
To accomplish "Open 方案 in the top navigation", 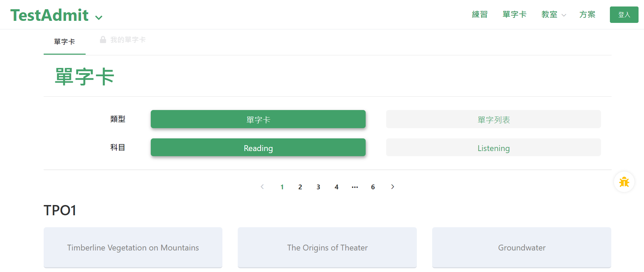I will [587, 15].
